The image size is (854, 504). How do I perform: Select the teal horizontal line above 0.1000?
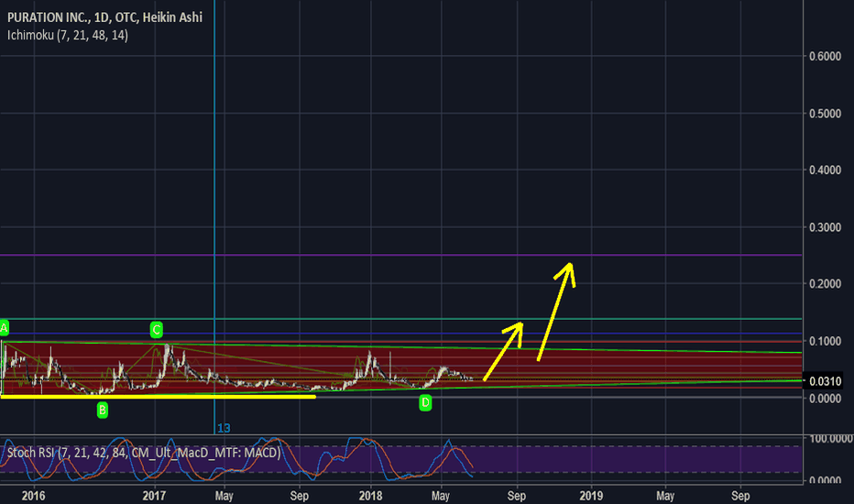(400, 319)
